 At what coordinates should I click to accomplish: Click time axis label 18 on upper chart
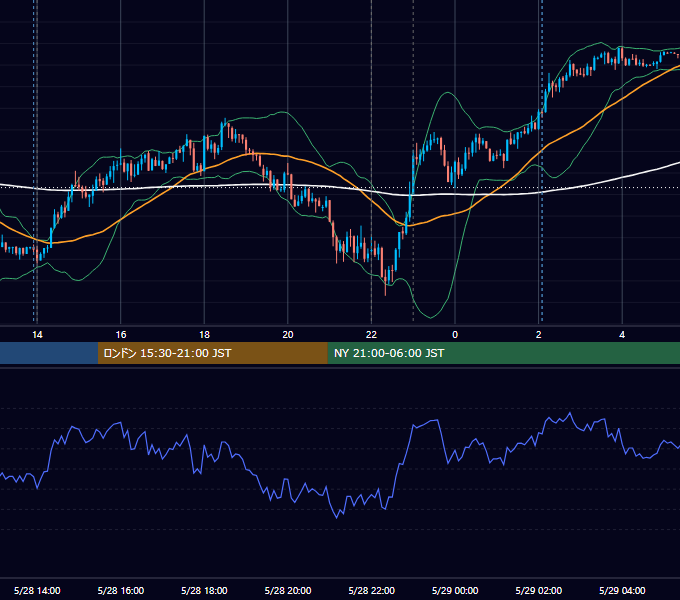[204, 335]
